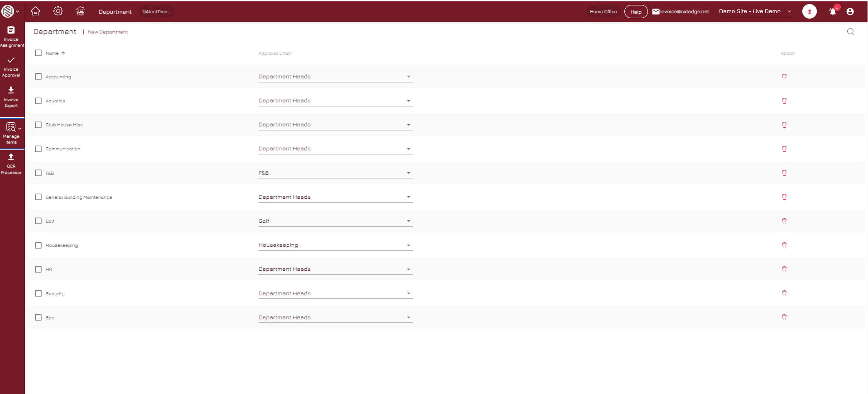Viewport: 868px width, 394px height.
Task: Open Invoice Export in sidebar
Action: (x=11, y=97)
